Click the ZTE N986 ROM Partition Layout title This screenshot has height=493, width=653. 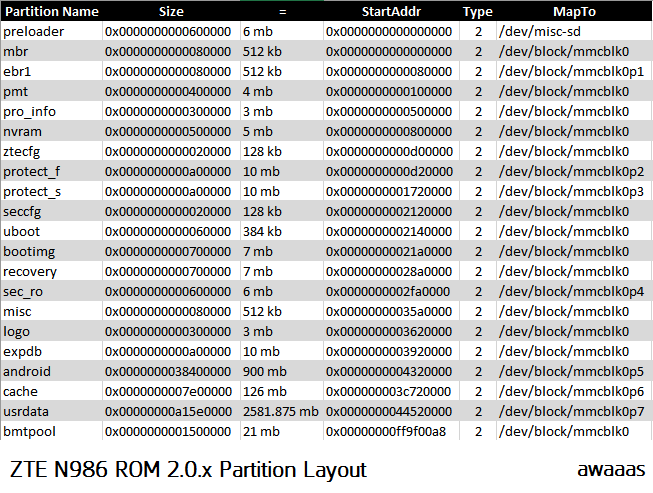click(x=188, y=469)
